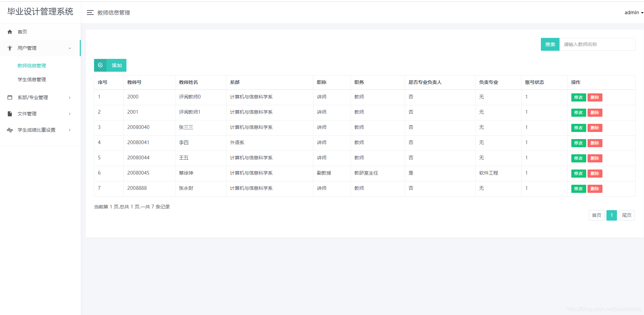Image resolution: width=644 pixels, height=315 pixels.
Task: Open 学生信息管理 submenu item
Action: (x=32, y=80)
